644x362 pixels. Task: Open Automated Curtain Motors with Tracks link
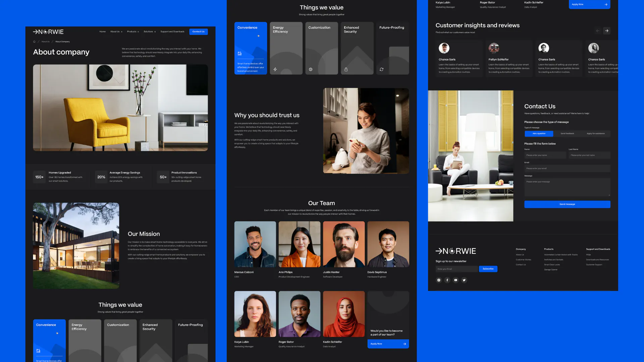pos(561,255)
